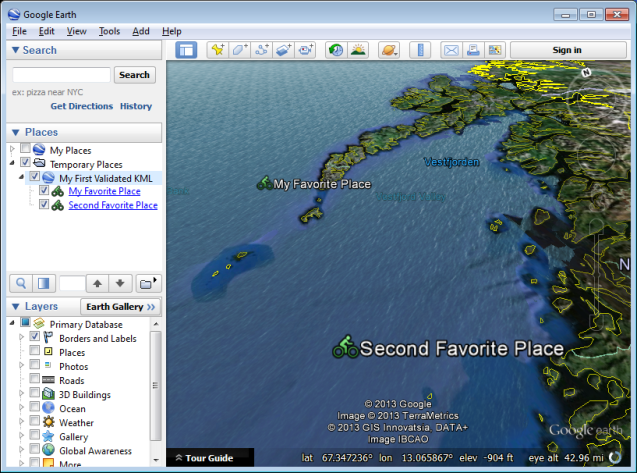Click the Add Placemark pushpin icon
Screen dimensions: 637x473
click(x=217, y=50)
